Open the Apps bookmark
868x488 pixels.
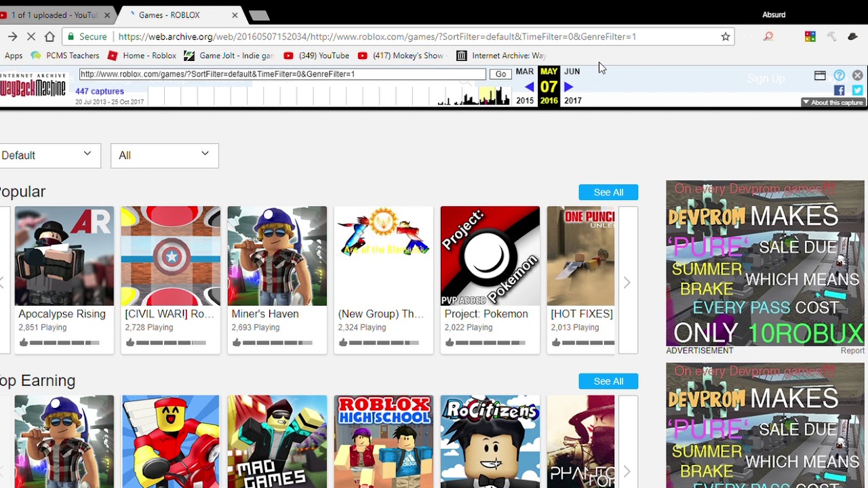[x=14, y=56]
